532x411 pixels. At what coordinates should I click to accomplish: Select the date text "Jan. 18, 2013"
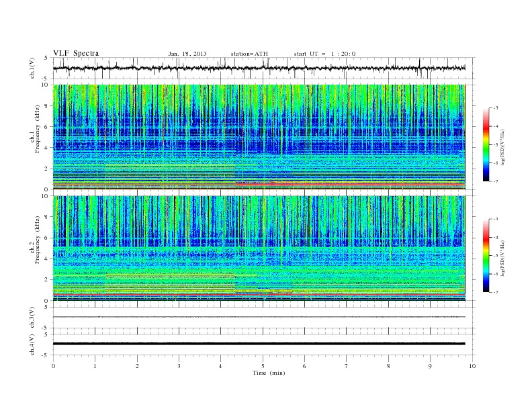tap(187, 54)
